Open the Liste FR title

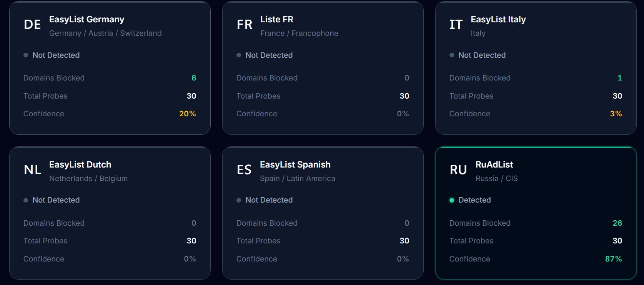277,19
